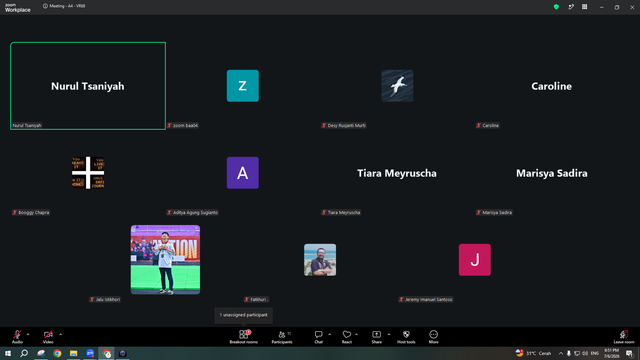Open Windows notification center
Viewport: 640px width, 360px height.
(629, 353)
